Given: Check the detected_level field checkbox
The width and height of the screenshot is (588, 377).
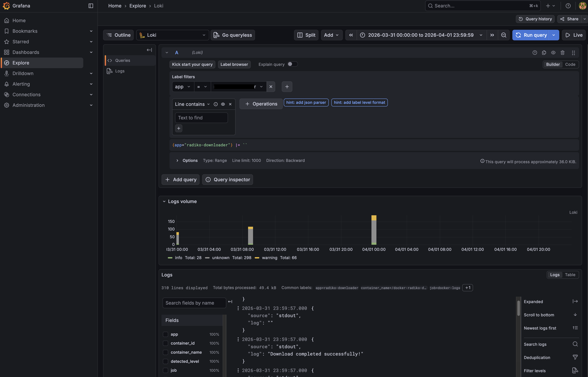Looking at the screenshot, I should coord(165,362).
